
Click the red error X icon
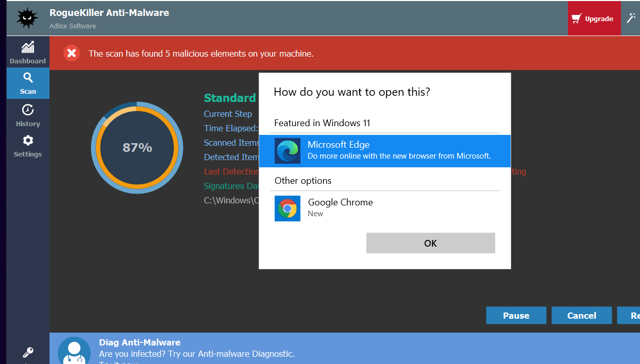pos(72,53)
